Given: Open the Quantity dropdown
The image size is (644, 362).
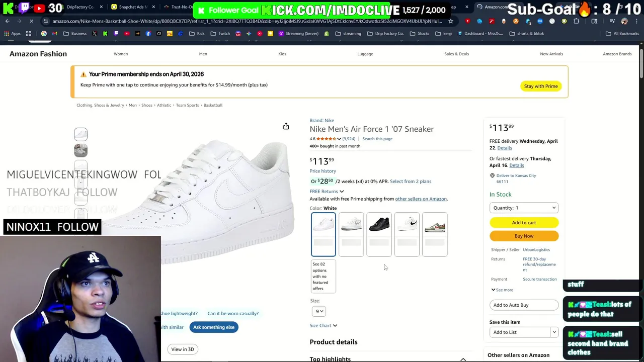Looking at the screenshot, I should coord(523,208).
